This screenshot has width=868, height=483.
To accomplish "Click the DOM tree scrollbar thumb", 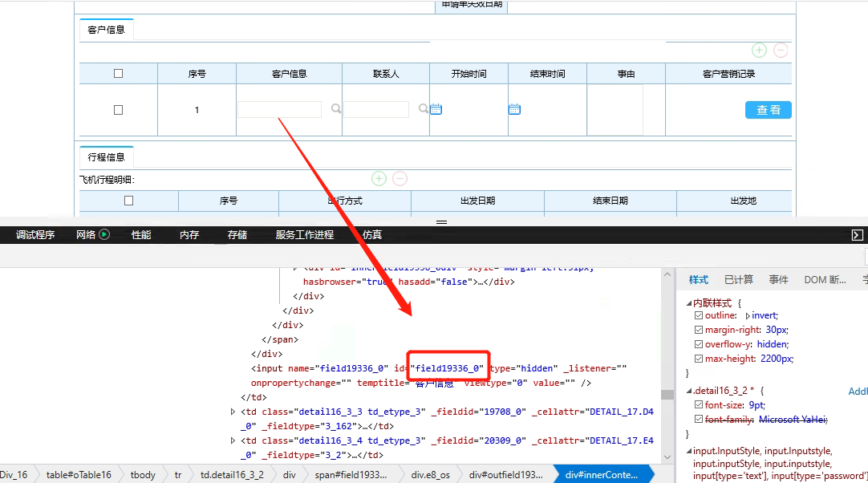I will click(x=667, y=395).
